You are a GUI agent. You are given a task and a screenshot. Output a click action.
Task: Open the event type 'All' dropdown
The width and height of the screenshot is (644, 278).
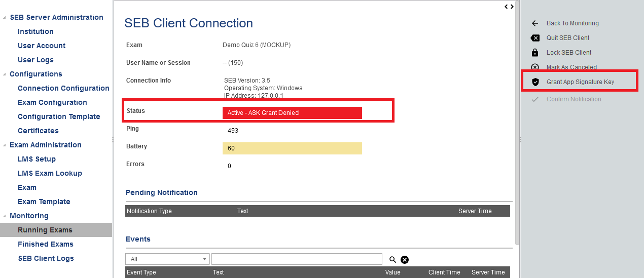click(167, 259)
